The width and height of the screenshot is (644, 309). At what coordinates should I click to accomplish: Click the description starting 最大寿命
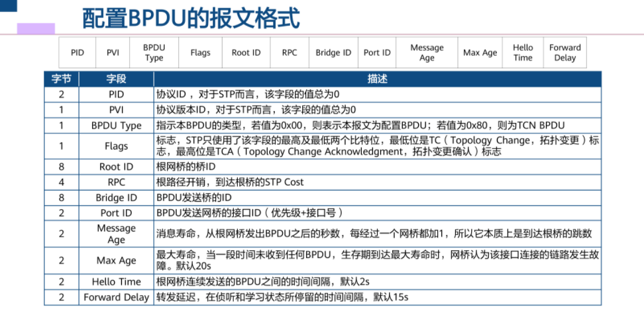pos(378,261)
